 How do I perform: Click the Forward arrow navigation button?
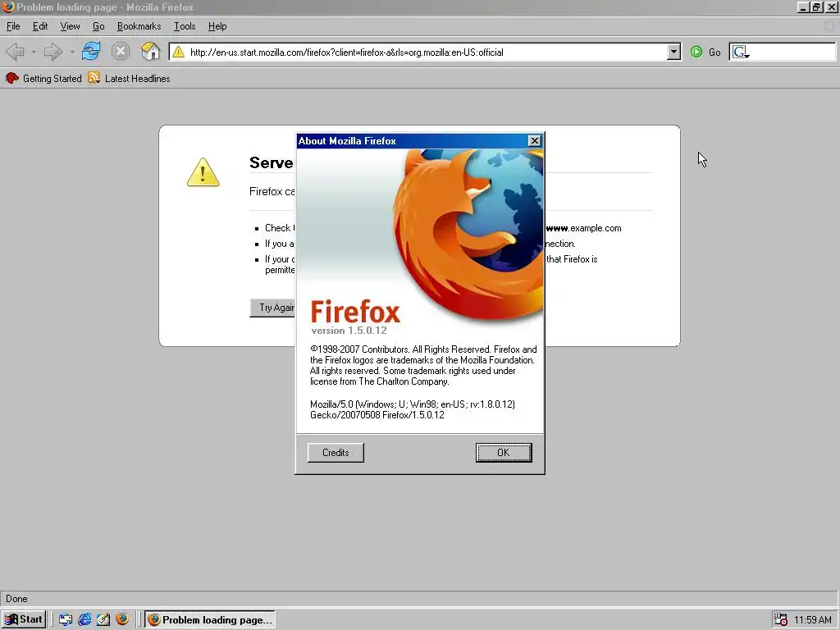click(x=52, y=52)
